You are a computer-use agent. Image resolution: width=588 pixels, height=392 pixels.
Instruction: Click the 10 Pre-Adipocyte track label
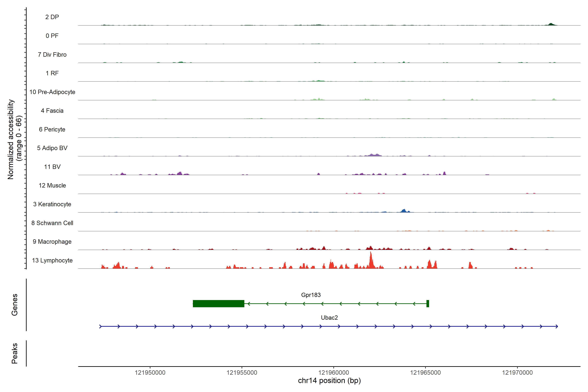[x=52, y=92]
